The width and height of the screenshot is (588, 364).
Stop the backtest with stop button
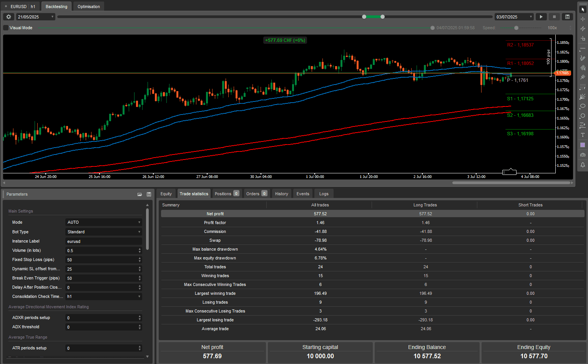coord(554,17)
